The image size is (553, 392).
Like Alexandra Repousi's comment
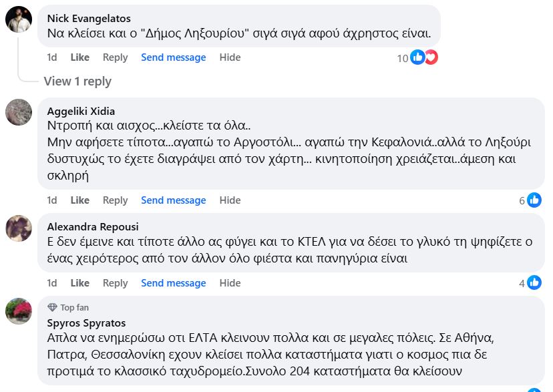click(x=79, y=283)
